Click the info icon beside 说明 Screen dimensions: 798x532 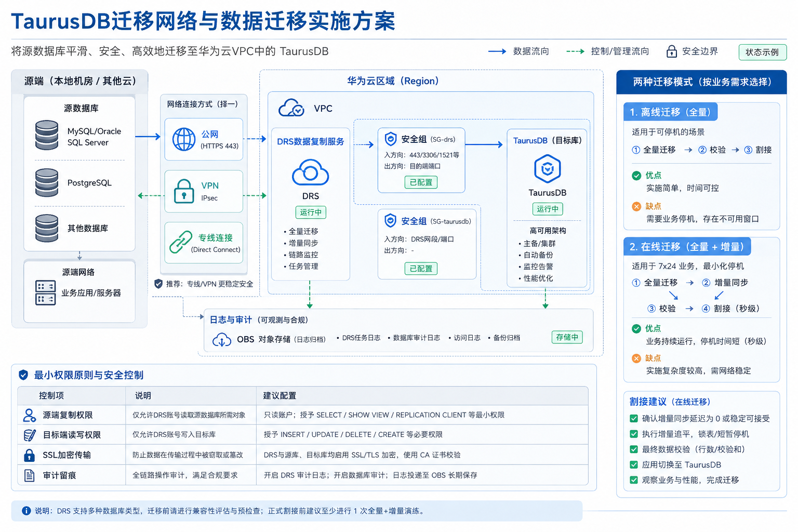(x=26, y=511)
